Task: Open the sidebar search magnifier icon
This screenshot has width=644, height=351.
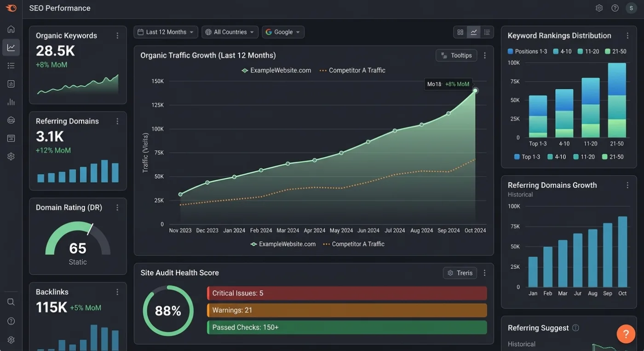Action: [x=11, y=302]
